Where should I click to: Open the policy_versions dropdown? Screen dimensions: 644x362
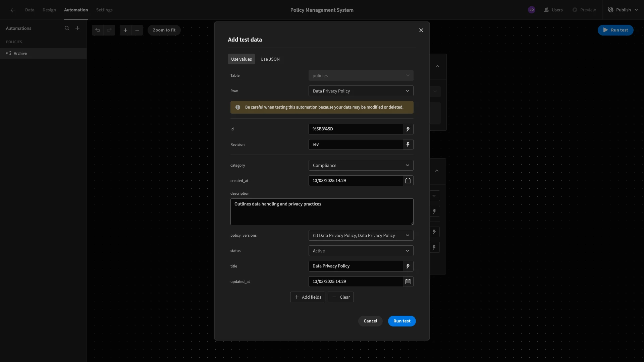pos(361,236)
